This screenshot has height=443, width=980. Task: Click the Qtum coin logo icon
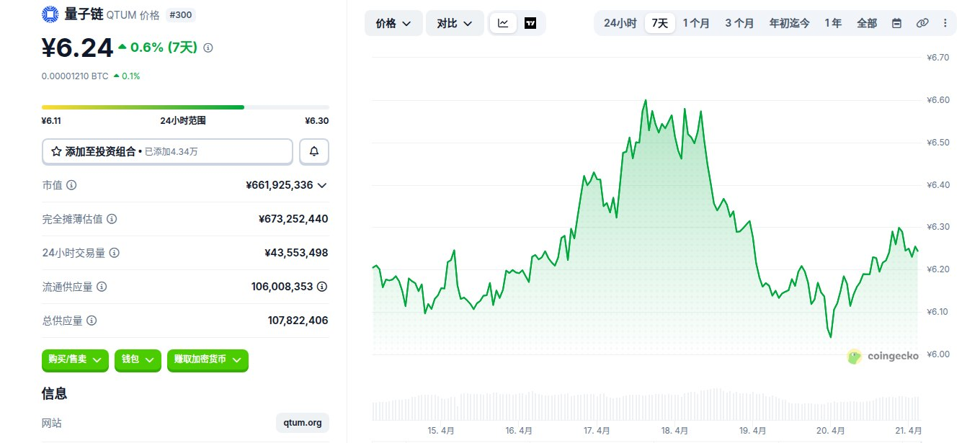pos(50,14)
